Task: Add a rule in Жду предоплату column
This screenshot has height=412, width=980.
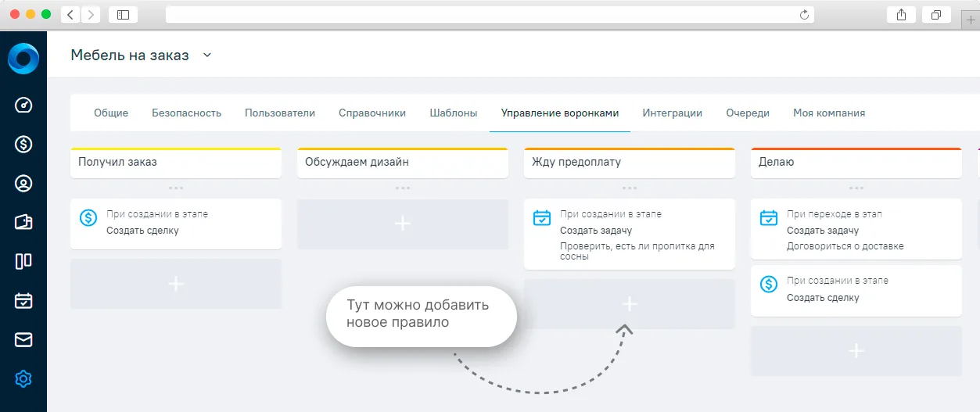Action: coord(630,303)
